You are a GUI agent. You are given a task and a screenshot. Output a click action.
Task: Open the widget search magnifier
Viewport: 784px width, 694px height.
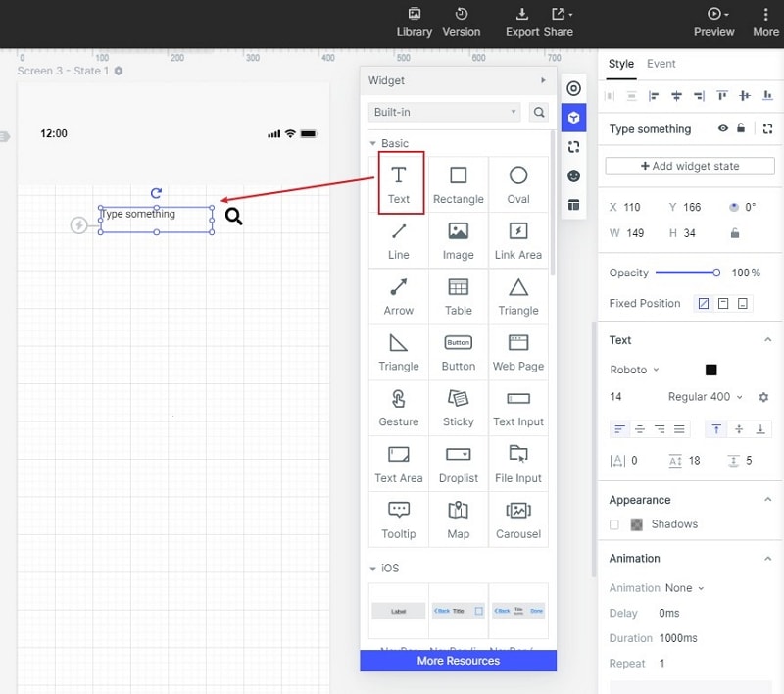[x=538, y=112]
